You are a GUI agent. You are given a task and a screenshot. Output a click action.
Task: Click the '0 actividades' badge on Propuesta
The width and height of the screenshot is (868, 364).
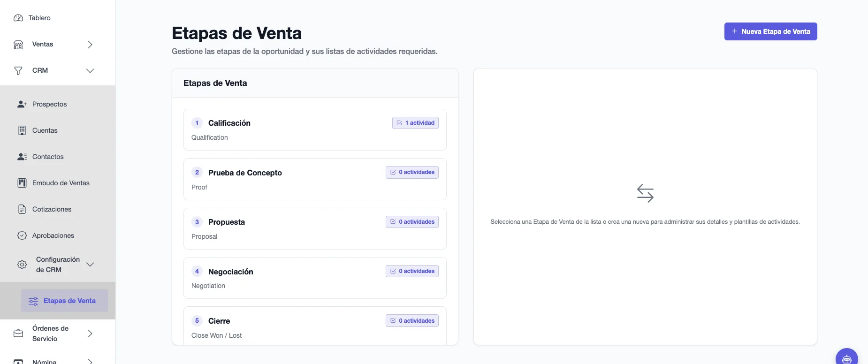(x=412, y=222)
